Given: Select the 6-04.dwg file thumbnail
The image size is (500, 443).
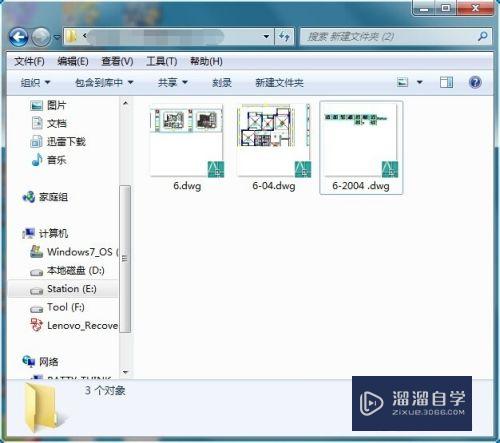Looking at the screenshot, I should (273, 141).
